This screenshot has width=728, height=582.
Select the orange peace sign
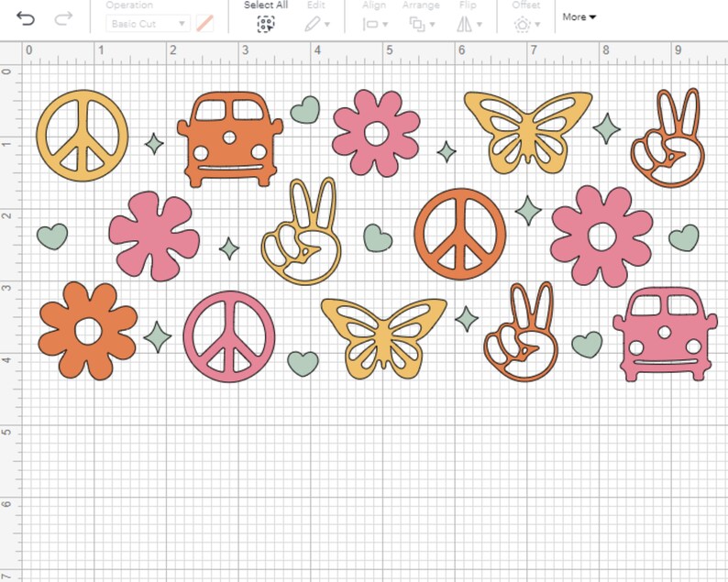459,234
